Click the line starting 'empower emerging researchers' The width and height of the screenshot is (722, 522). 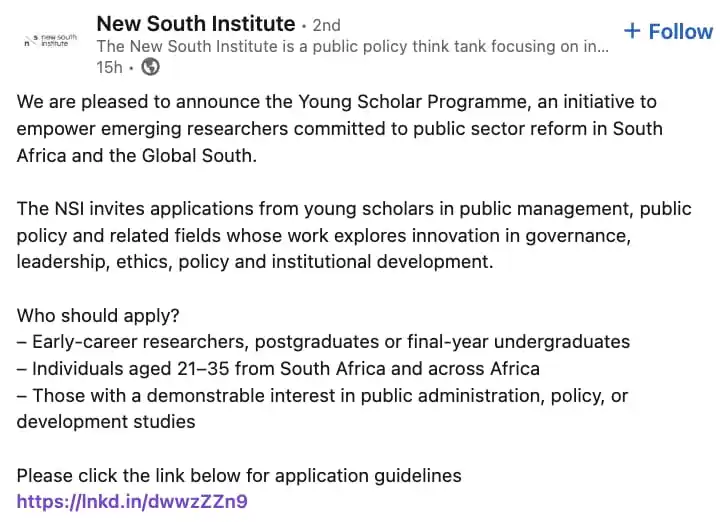tap(340, 128)
